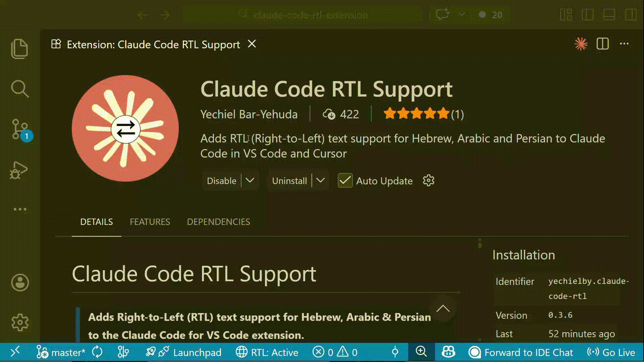Open the extension settings gear beside Auto Update
The height and width of the screenshot is (362, 644).
428,181
